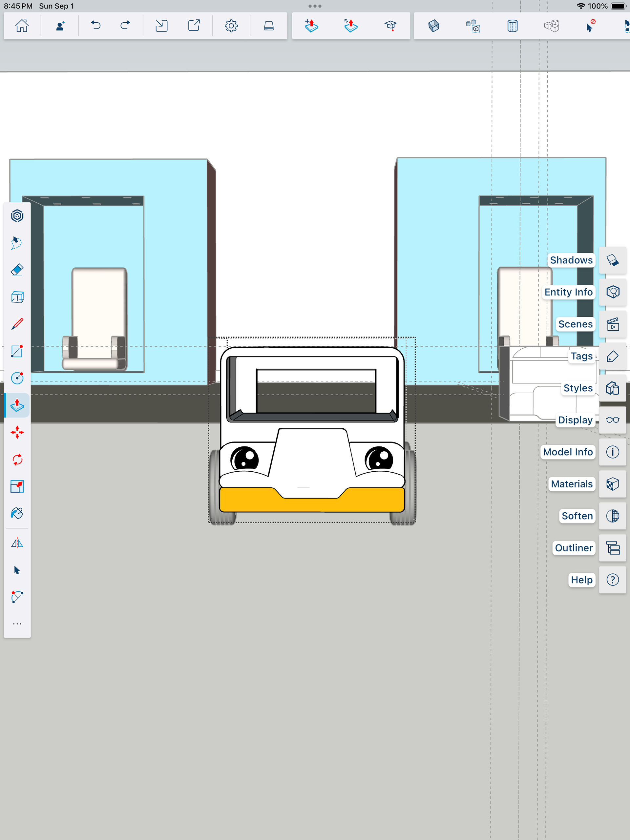Select the Scale tool
Screen dimensions: 630x840
pos(17,486)
